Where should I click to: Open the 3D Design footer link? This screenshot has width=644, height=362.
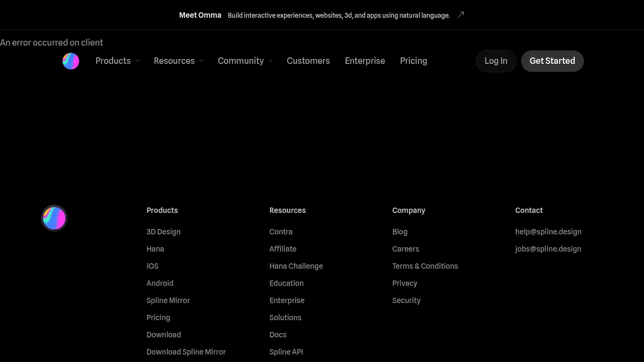coord(164,232)
